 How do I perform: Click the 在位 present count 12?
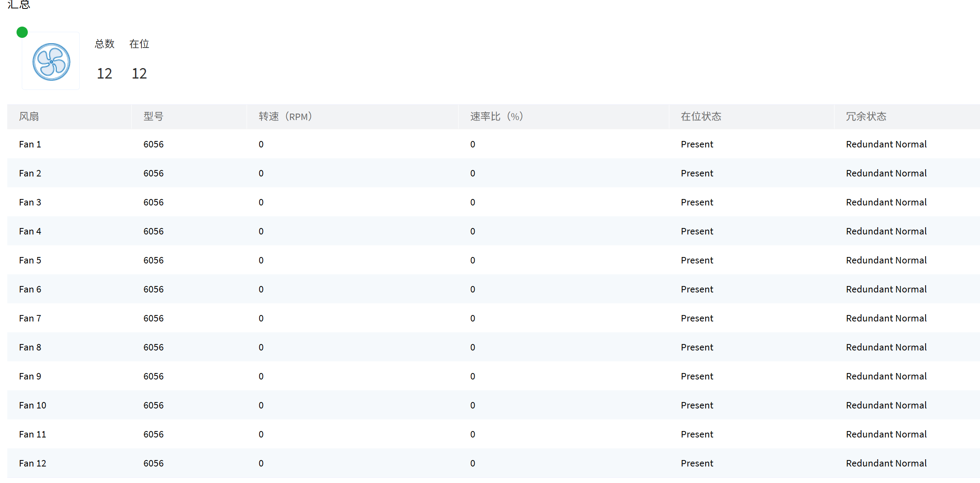(x=139, y=73)
